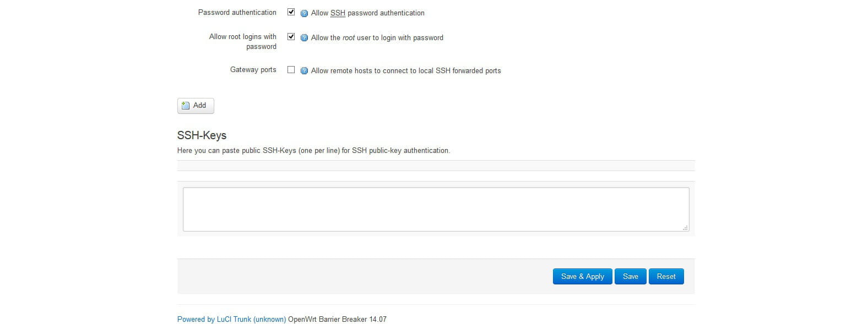
Task: Uncheck Allow root logins with password
Action: pyautogui.click(x=291, y=36)
